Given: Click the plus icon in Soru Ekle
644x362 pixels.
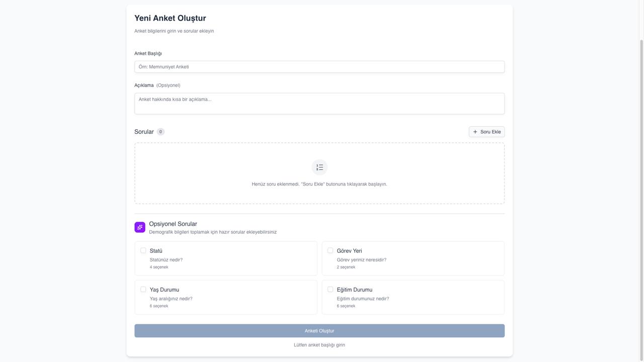Looking at the screenshot, I should 475,132.
